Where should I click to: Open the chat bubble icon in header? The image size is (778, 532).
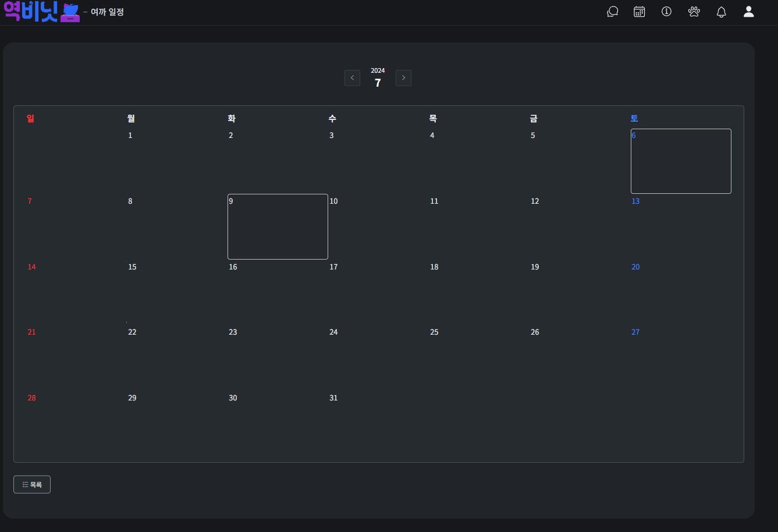click(x=612, y=12)
